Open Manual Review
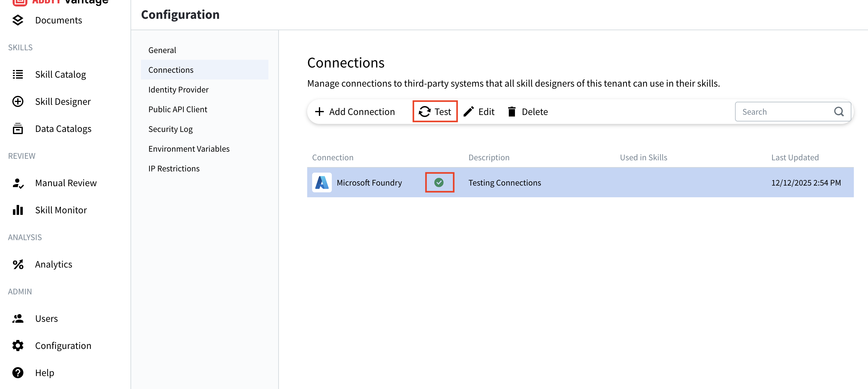Viewport: 868px width, 389px height. point(66,183)
